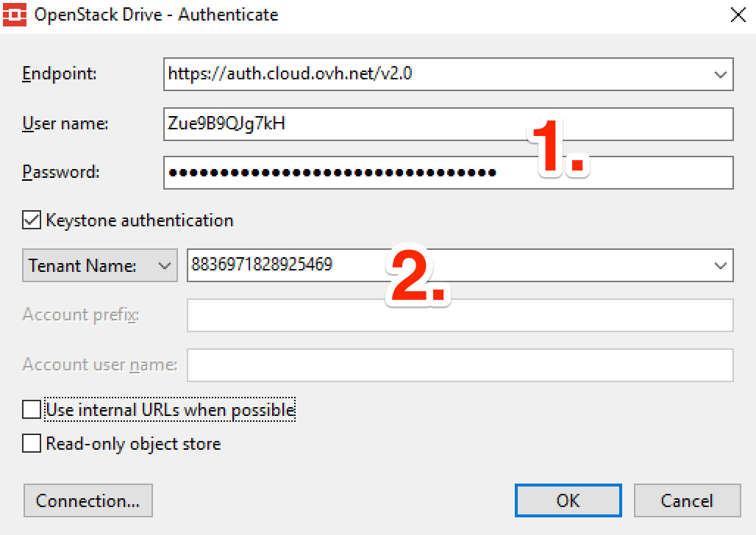Uncheck Keystone authentication
756x535 pixels.
click(x=31, y=220)
